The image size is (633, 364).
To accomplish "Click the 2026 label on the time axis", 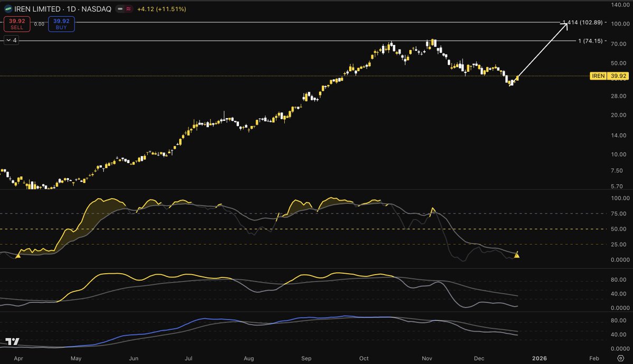I will coord(540,357).
